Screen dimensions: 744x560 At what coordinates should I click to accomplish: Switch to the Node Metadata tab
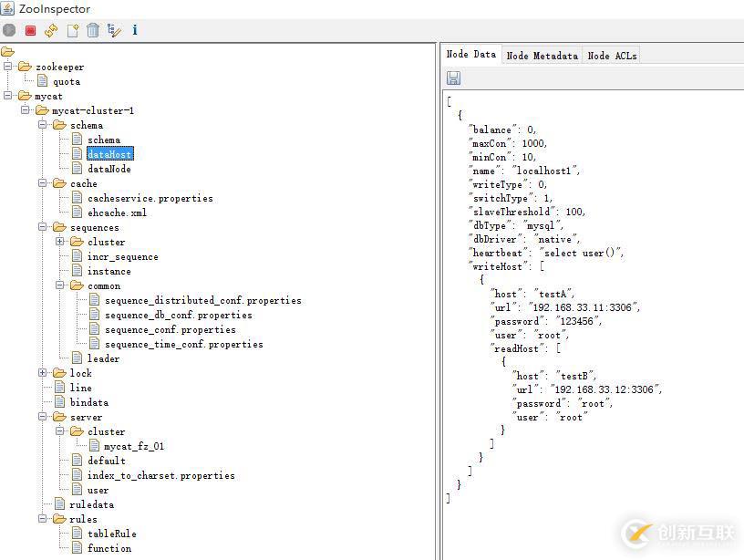(542, 56)
